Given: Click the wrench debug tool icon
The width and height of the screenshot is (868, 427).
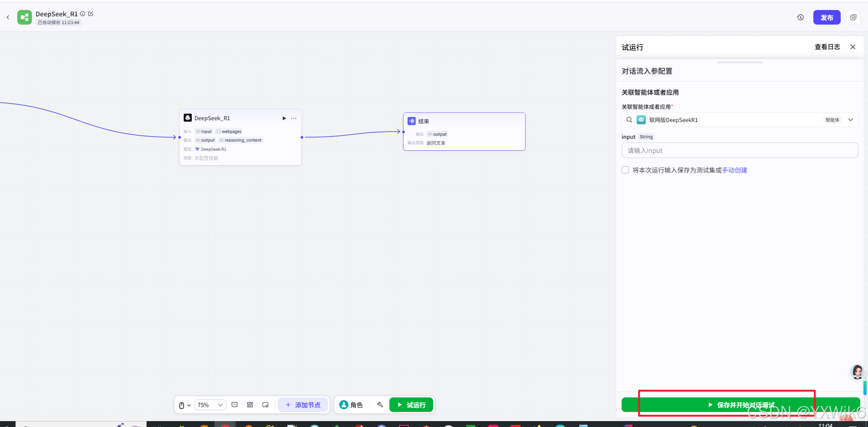Looking at the screenshot, I should click(x=380, y=405).
